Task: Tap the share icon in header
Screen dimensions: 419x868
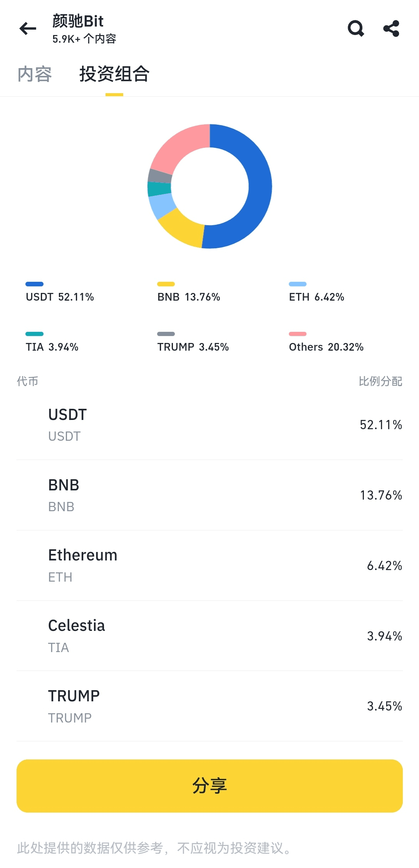Action: point(391,28)
